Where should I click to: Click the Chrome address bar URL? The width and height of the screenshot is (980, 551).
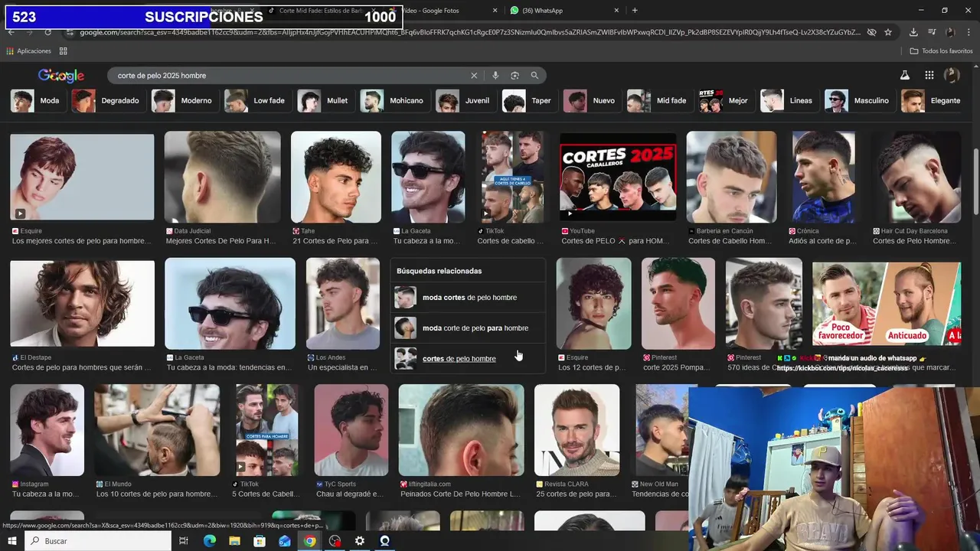click(x=469, y=32)
